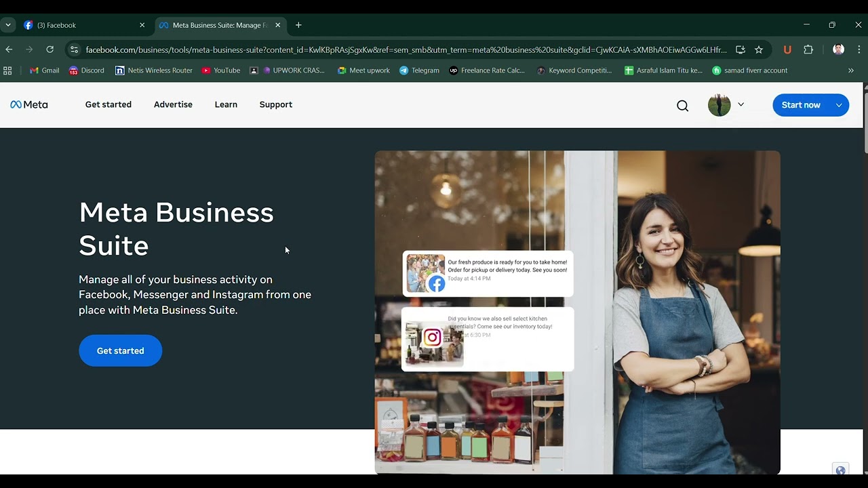Open a new browser tab
Image resolution: width=868 pixels, height=488 pixels.
(x=298, y=25)
